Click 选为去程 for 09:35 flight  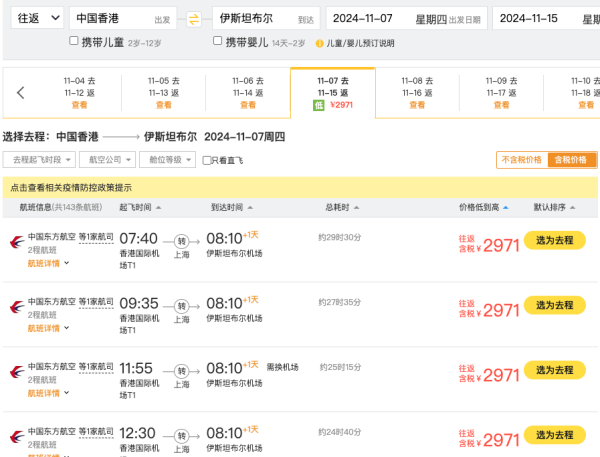[554, 305]
